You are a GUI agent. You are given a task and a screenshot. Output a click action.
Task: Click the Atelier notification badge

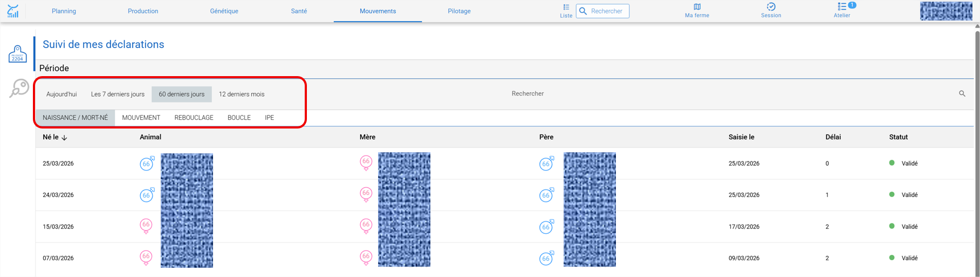click(852, 5)
